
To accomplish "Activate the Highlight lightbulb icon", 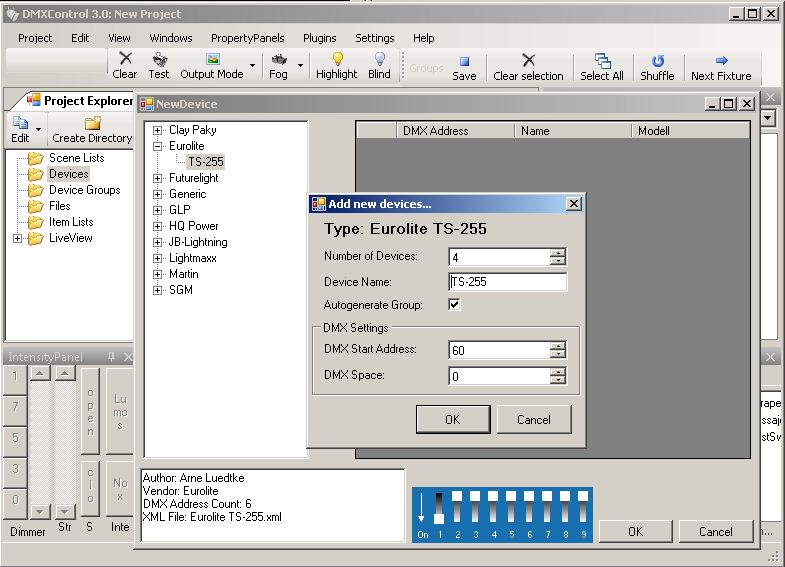I will tap(337, 59).
